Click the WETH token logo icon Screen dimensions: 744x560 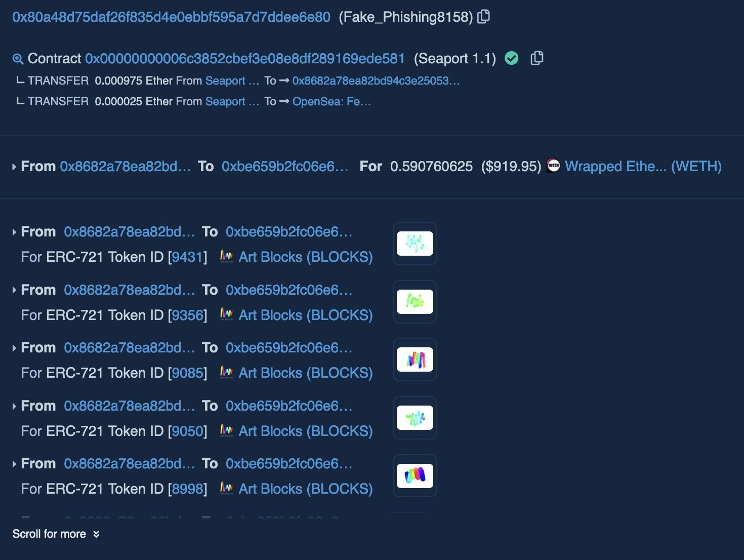click(x=553, y=166)
